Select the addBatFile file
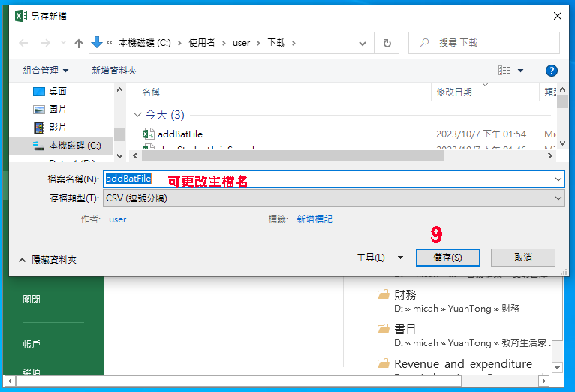The image size is (575, 392). tap(179, 134)
